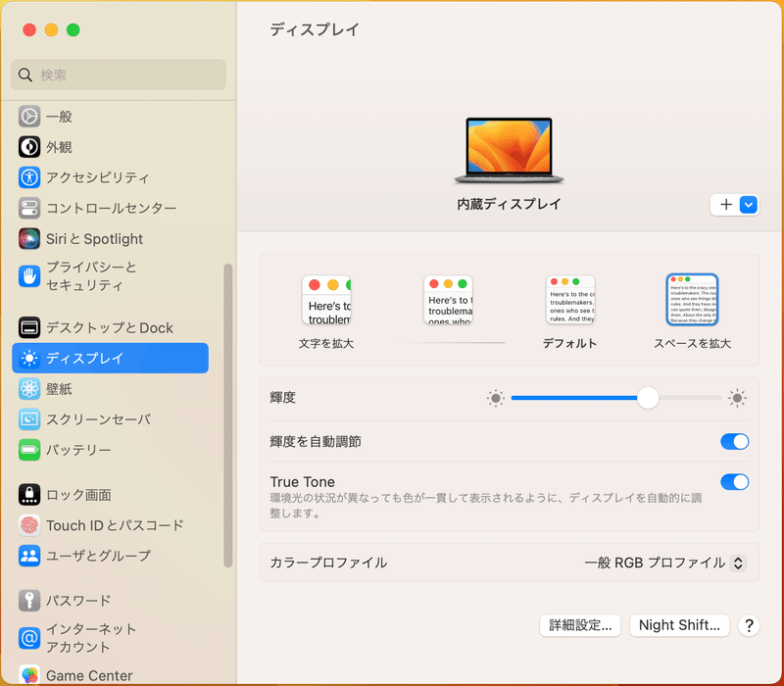Image resolution: width=784 pixels, height=686 pixels.
Task: Click the low brightness sun icon
Action: [496, 399]
